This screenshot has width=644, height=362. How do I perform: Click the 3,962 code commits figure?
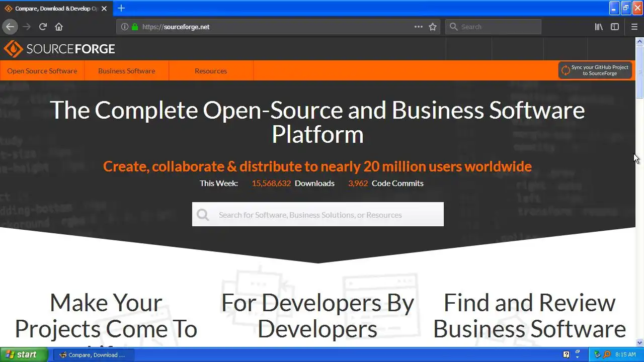(358, 183)
